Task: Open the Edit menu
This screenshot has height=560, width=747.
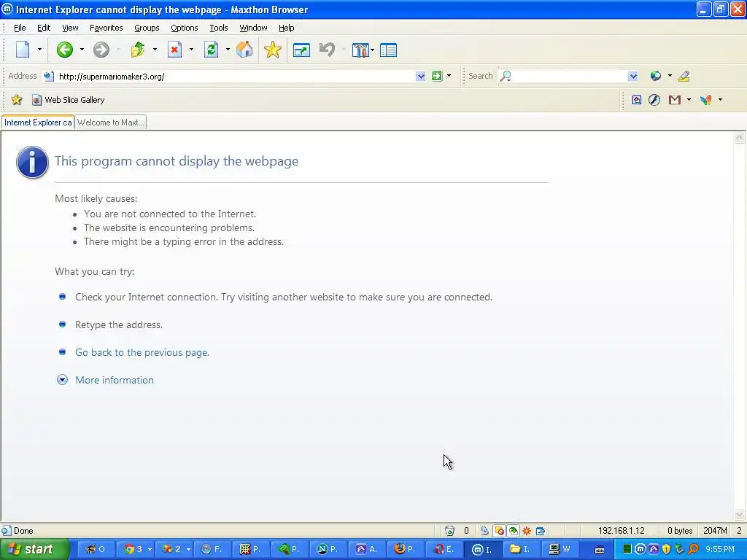Action: click(44, 28)
